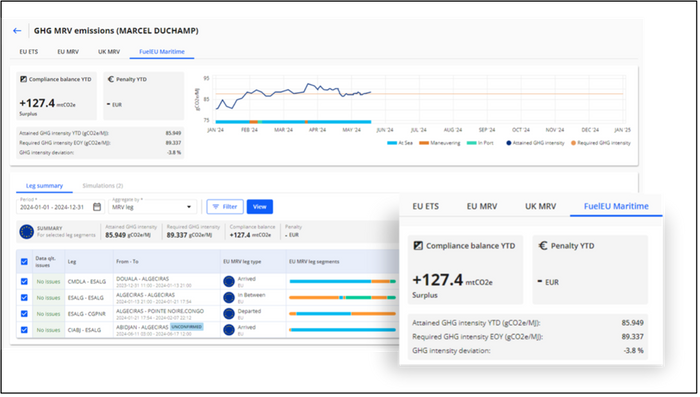The image size is (700, 397).
Task: Open the Aggregate by MRV leg dropdown
Action: [x=152, y=207]
